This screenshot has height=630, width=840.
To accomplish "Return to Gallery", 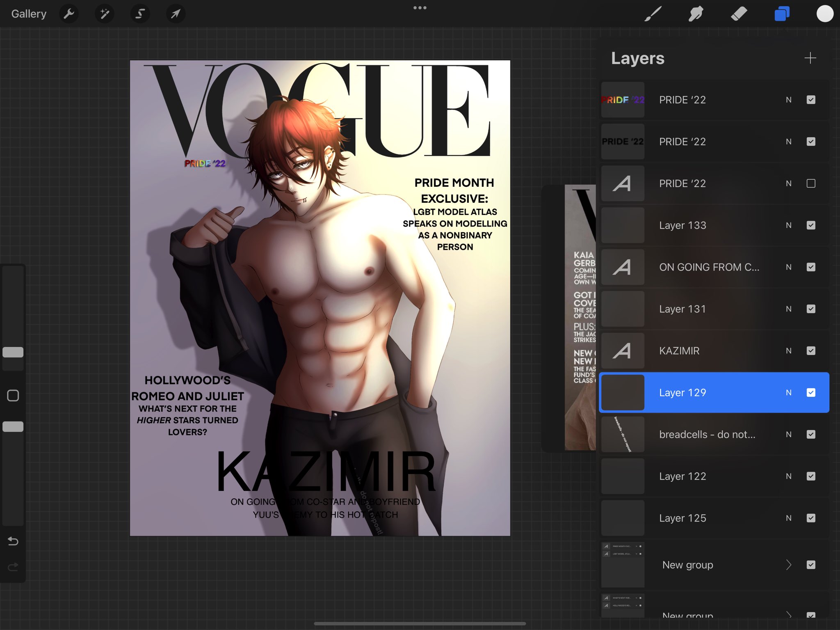I will pyautogui.click(x=29, y=14).
